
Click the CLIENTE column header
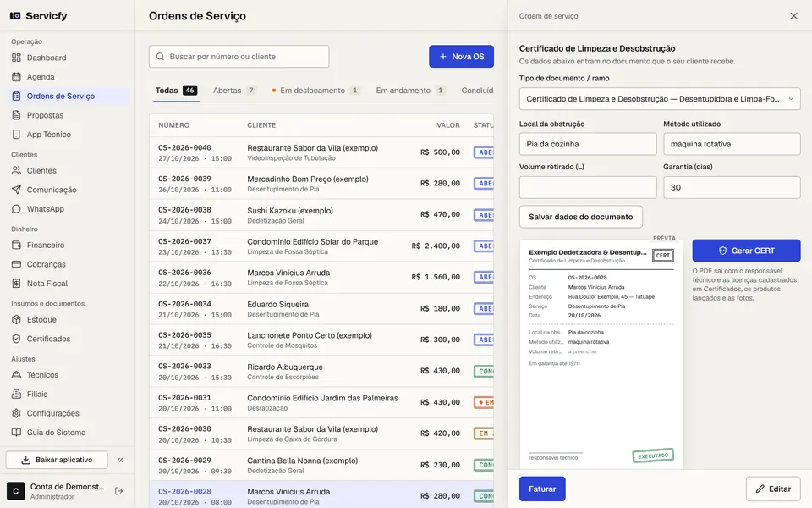click(x=261, y=125)
